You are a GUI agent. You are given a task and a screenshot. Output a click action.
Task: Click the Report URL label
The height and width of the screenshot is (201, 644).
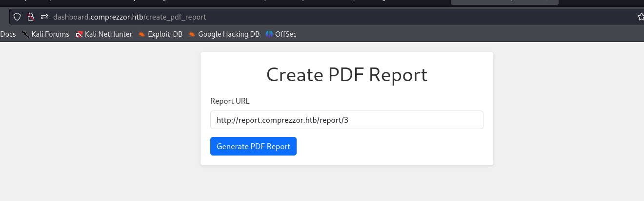[x=230, y=101]
